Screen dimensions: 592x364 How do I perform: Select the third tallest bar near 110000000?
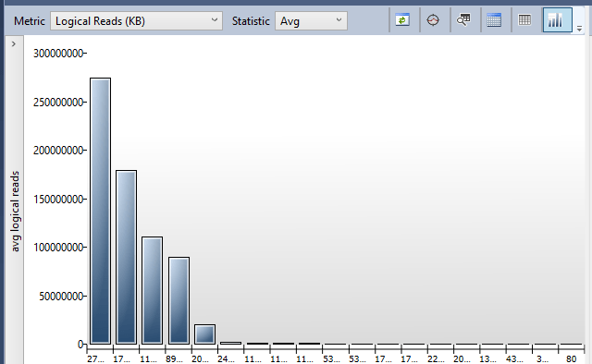tap(152, 290)
